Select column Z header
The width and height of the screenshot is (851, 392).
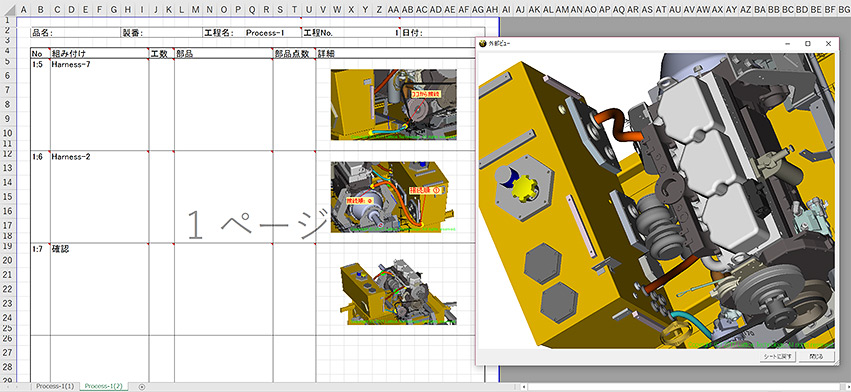pyautogui.click(x=379, y=9)
